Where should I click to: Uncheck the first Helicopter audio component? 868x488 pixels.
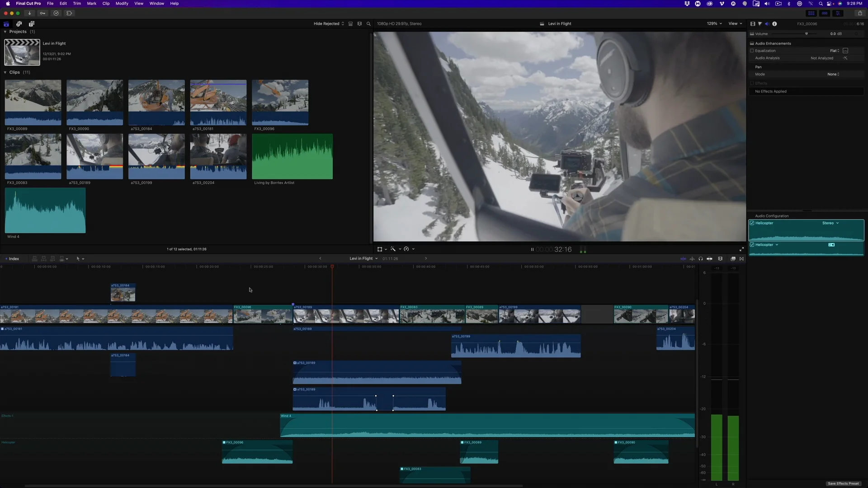(x=752, y=223)
